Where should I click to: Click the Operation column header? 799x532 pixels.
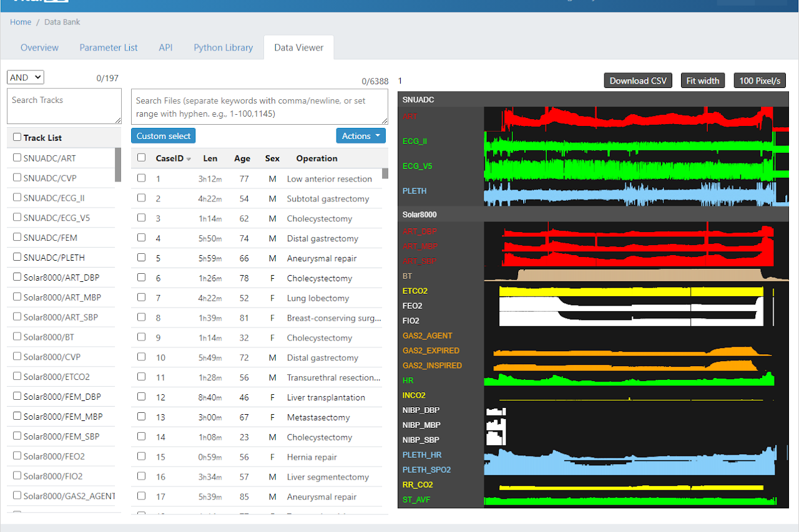(316, 158)
